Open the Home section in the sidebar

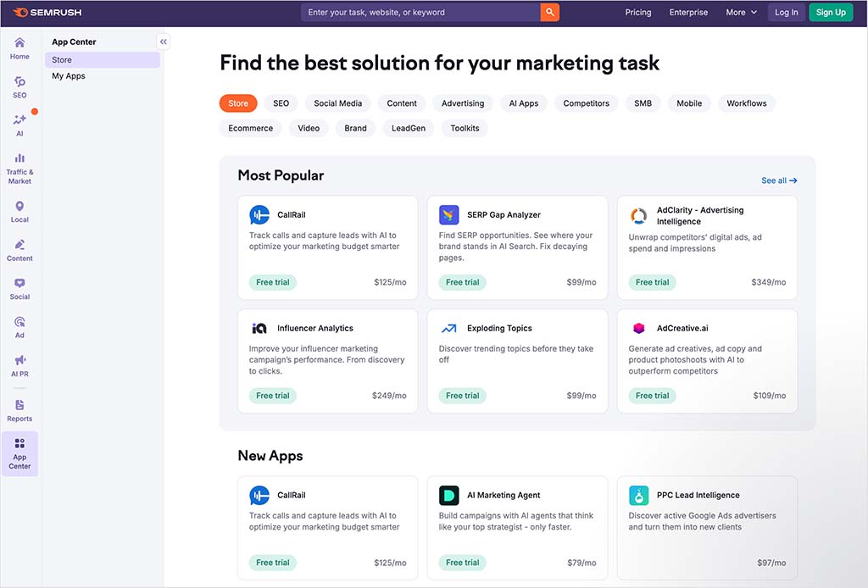click(19, 47)
